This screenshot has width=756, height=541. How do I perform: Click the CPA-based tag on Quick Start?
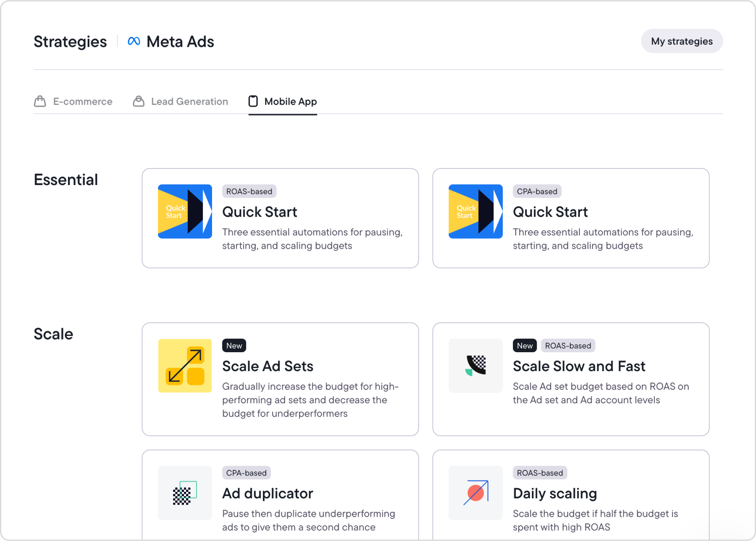[x=537, y=191]
